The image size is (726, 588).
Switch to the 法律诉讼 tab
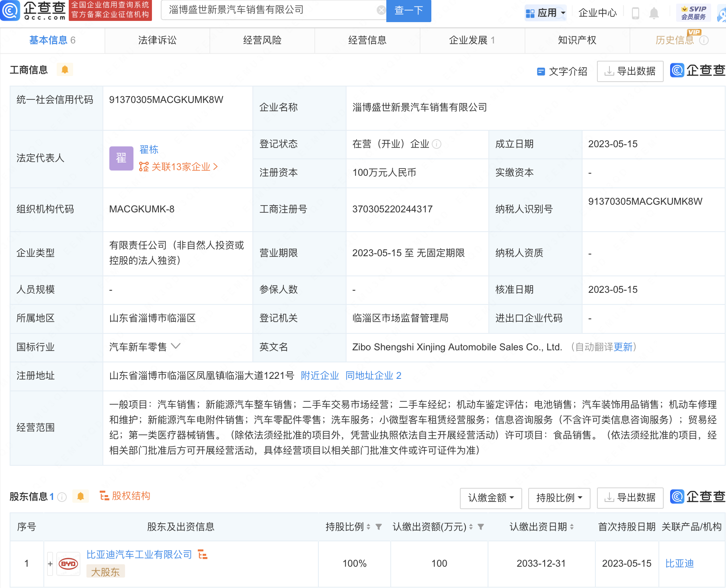tap(157, 40)
